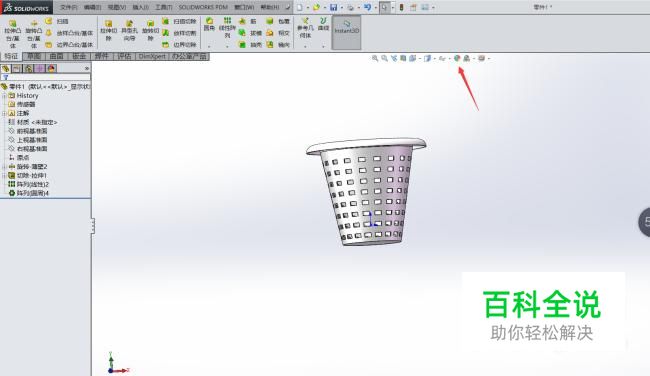Click the Lofted Cut (放样切割) tool
This screenshot has width=650, height=376.
click(179, 33)
